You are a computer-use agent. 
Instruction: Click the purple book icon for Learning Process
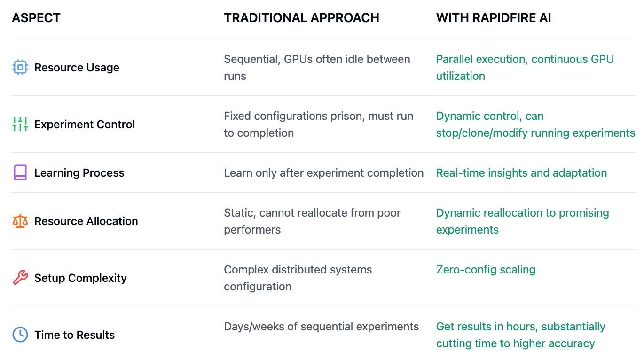tap(20, 173)
